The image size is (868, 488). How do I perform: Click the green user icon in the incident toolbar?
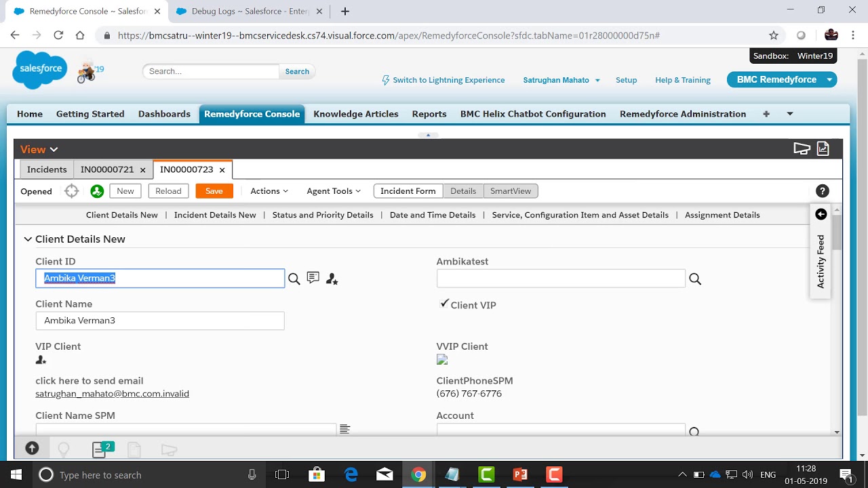click(97, 191)
